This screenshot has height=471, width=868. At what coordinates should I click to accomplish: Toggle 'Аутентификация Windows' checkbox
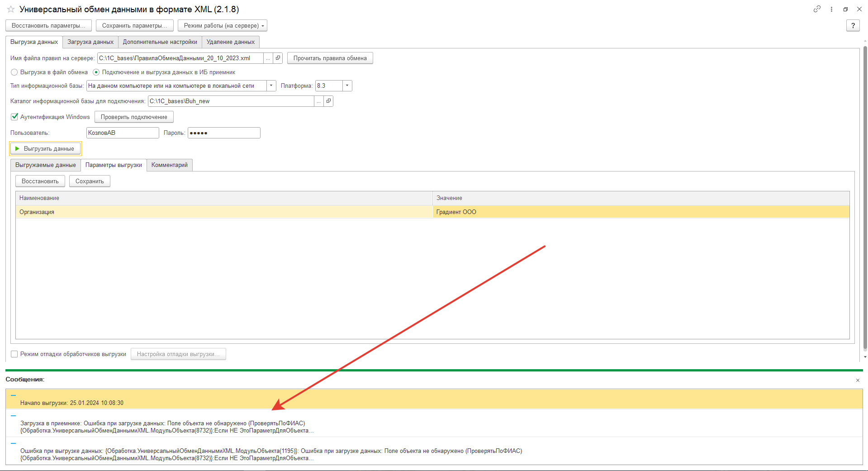[x=14, y=117]
